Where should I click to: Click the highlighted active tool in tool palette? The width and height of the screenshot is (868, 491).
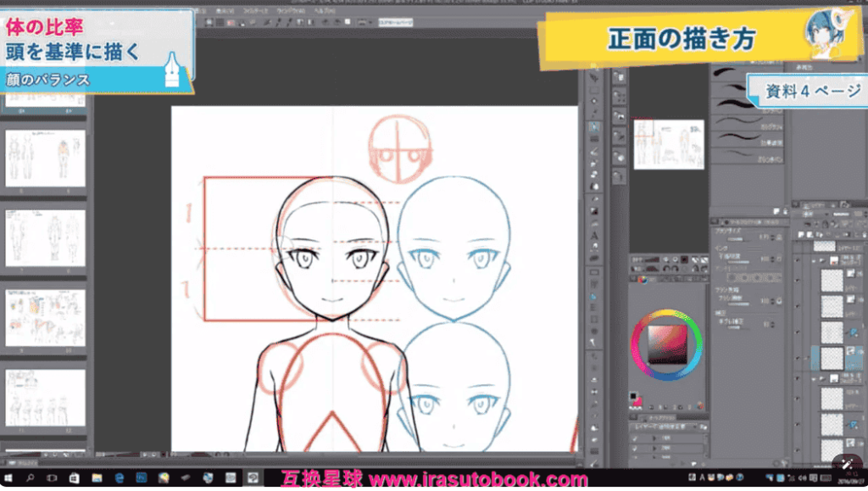(x=595, y=126)
